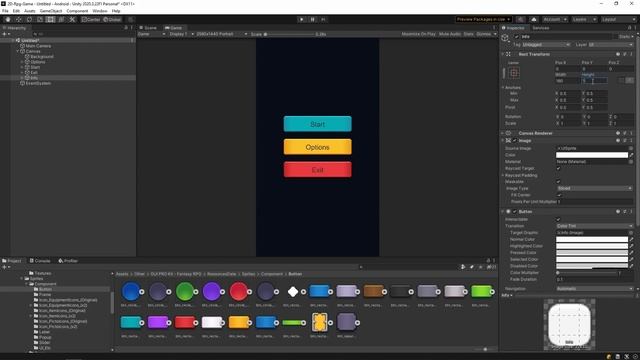Open the Component menu
640x360 pixels.
77,11
